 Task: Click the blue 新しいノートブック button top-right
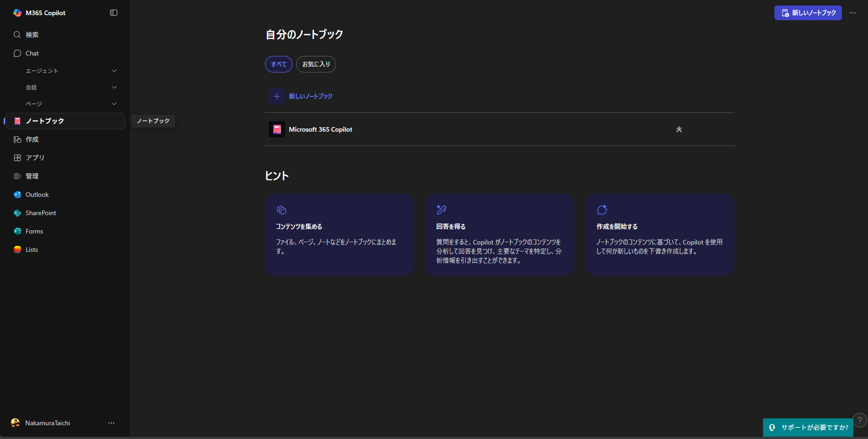[x=808, y=13]
